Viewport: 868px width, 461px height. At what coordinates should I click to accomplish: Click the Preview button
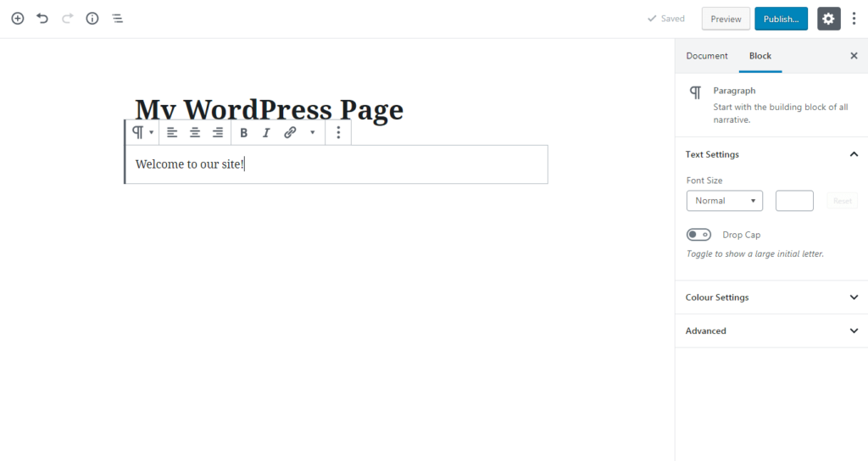(726, 19)
